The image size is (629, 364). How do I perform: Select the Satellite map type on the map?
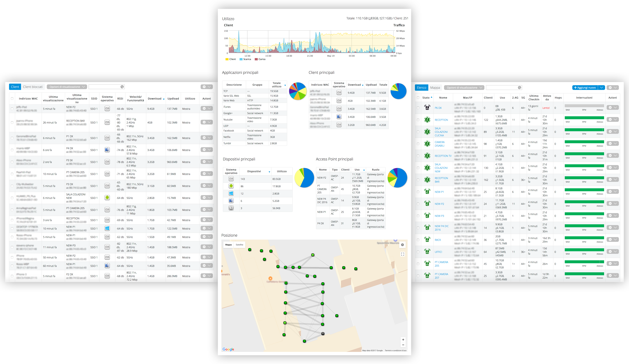pyautogui.click(x=239, y=245)
